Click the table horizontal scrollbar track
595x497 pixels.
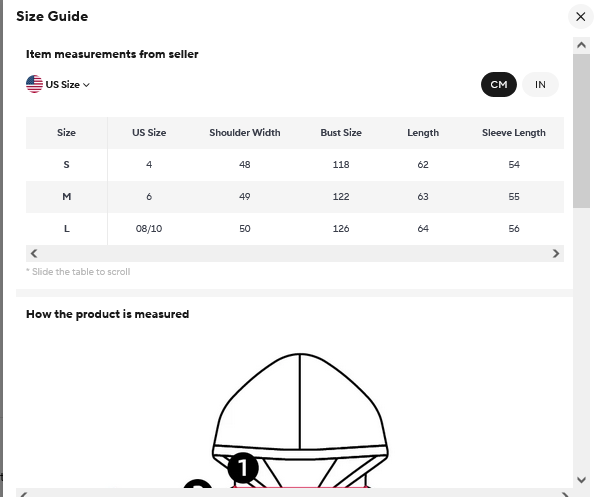tap(295, 253)
